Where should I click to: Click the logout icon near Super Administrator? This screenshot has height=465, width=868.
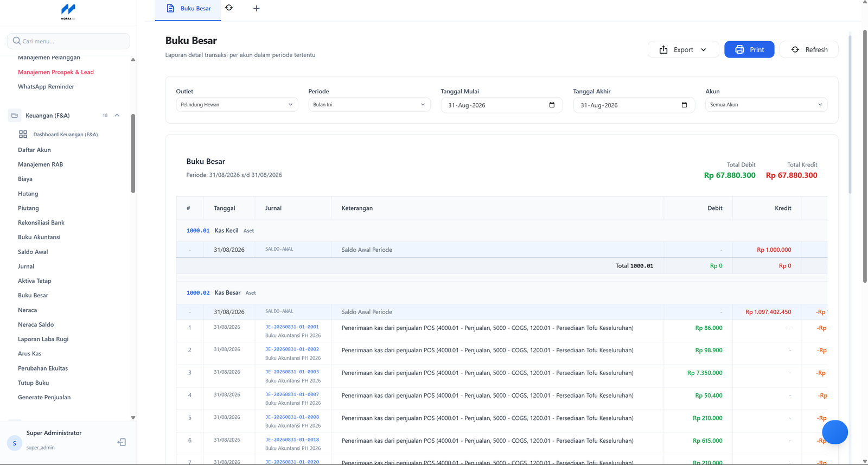pyautogui.click(x=122, y=442)
